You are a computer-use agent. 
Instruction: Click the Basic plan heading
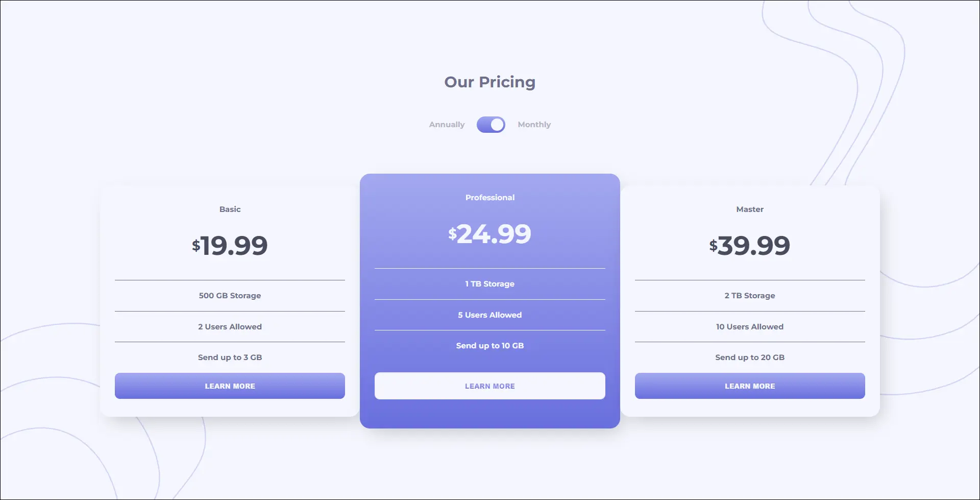tap(230, 209)
